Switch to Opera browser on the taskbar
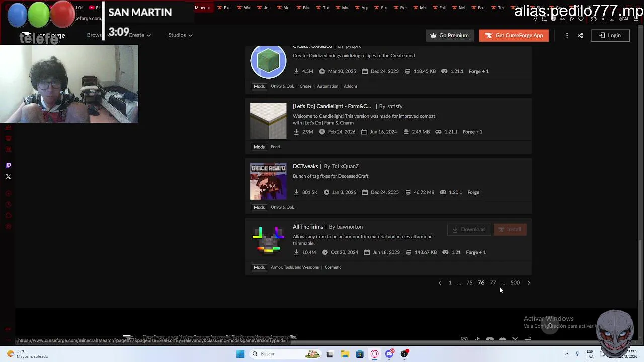Viewport: 644px width, 362px height. [374, 354]
